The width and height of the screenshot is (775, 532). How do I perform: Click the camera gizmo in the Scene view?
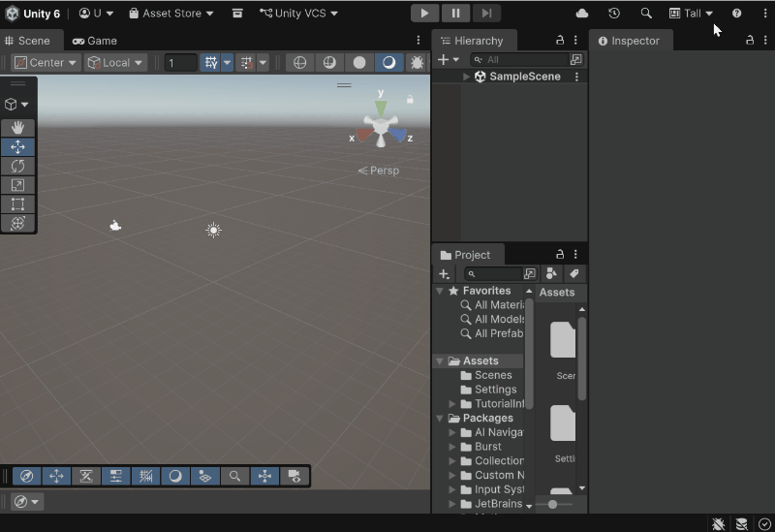pyautogui.click(x=115, y=226)
